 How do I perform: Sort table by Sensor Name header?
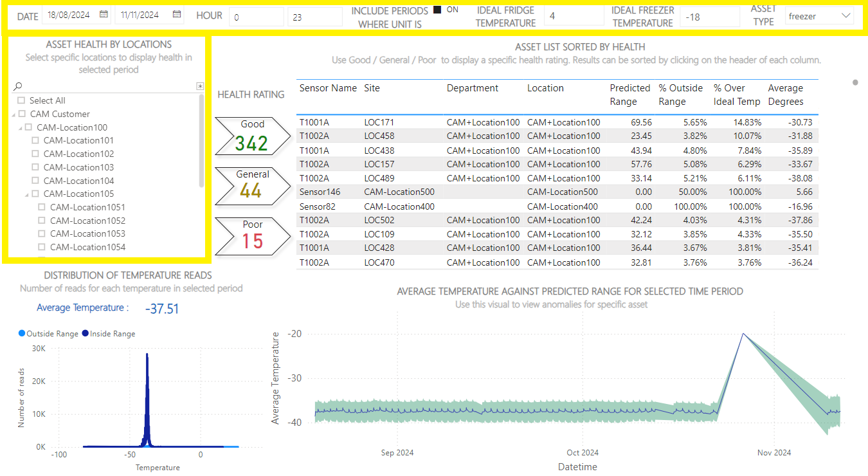click(x=328, y=88)
